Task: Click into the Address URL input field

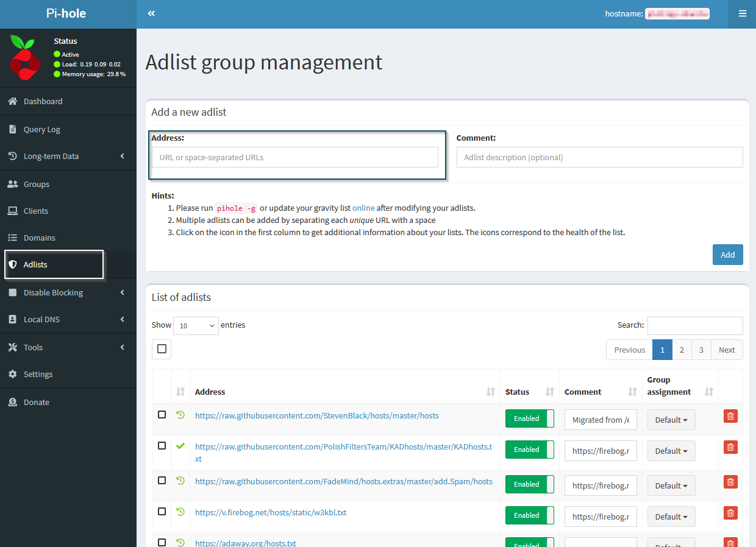Action: click(294, 157)
